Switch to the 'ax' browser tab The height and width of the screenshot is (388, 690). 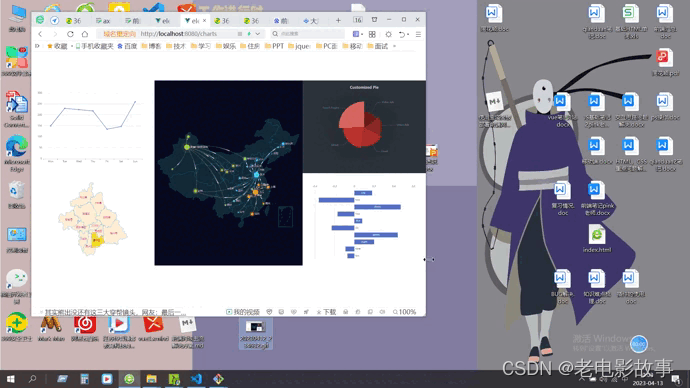click(x=103, y=21)
